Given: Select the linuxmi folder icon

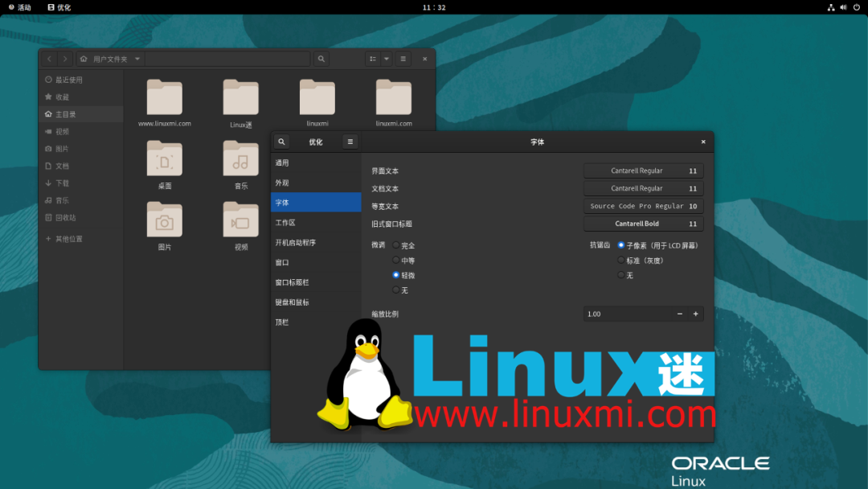Looking at the screenshot, I should tap(317, 97).
